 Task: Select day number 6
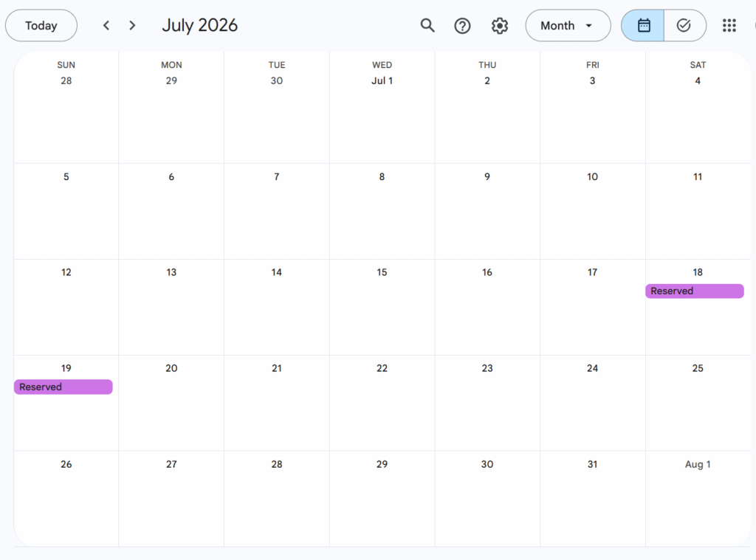click(171, 177)
